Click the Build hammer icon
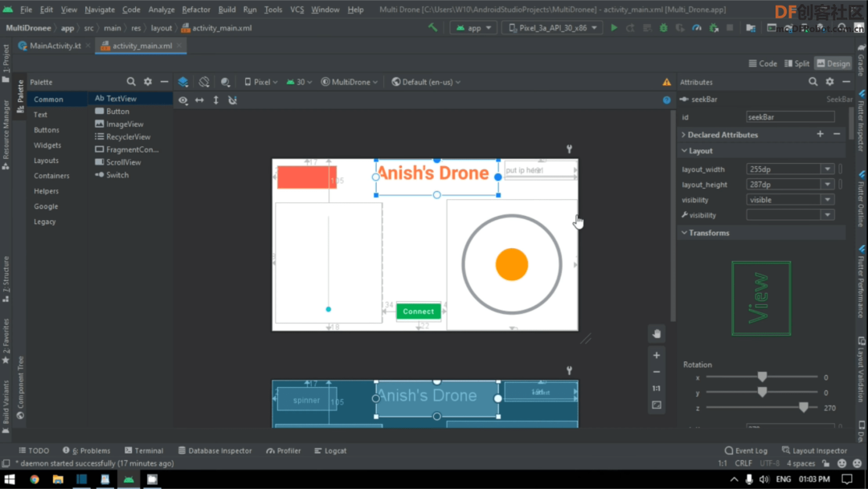Image resolution: width=868 pixels, height=489 pixels. tap(433, 28)
